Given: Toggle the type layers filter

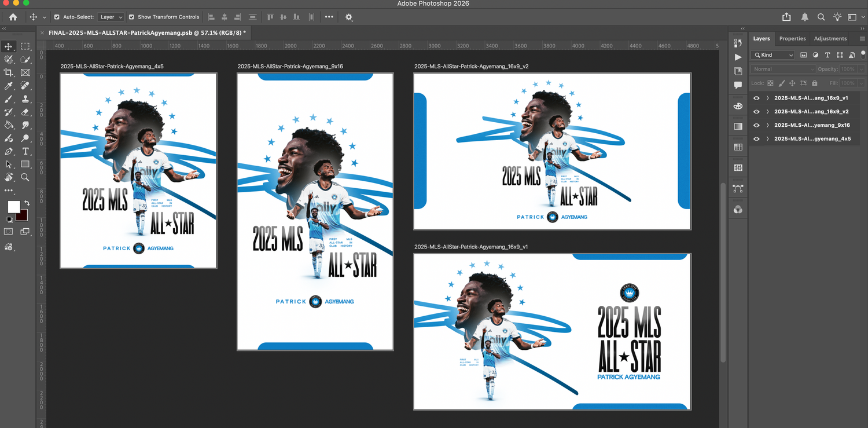Looking at the screenshot, I should 827,55.
